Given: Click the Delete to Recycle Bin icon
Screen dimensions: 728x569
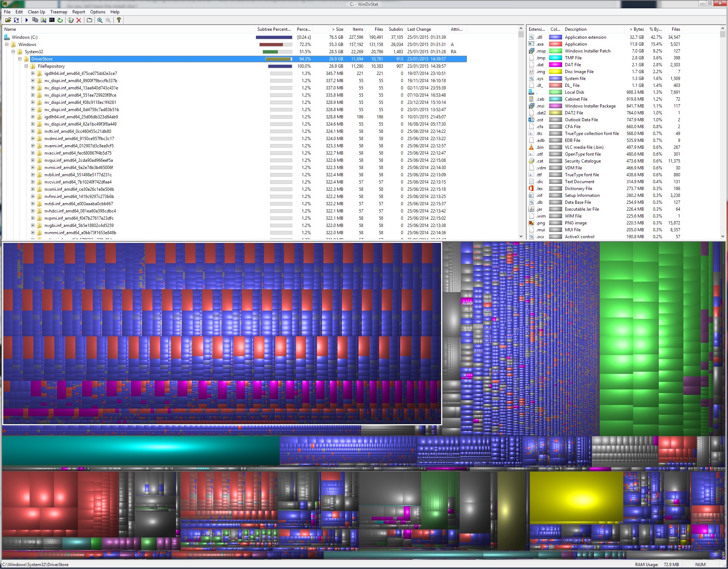Looking at the screenshot, I should click(71, 20).
